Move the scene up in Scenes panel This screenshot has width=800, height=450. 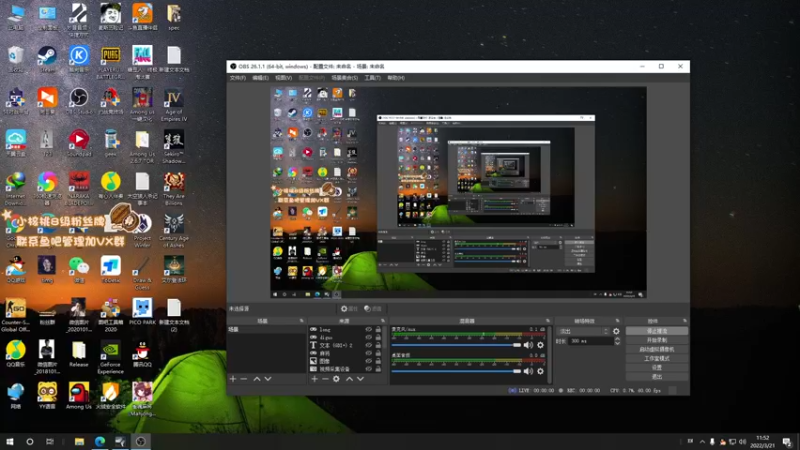tap(257, 379)
